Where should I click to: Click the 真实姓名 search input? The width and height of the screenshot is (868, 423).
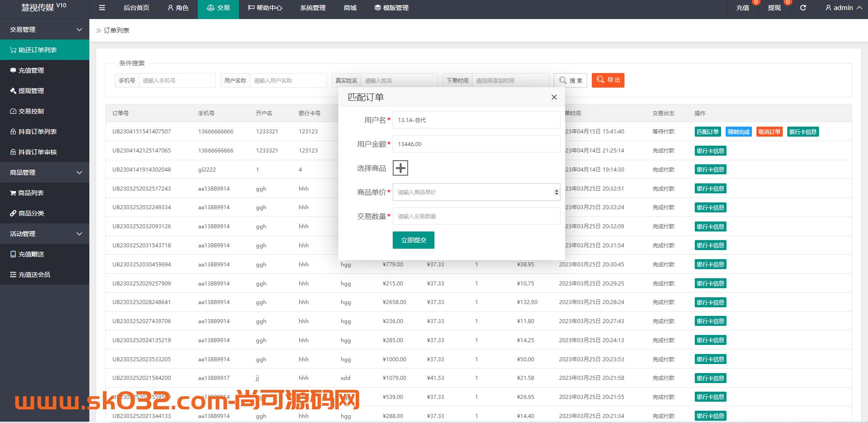tap(399, 80)
